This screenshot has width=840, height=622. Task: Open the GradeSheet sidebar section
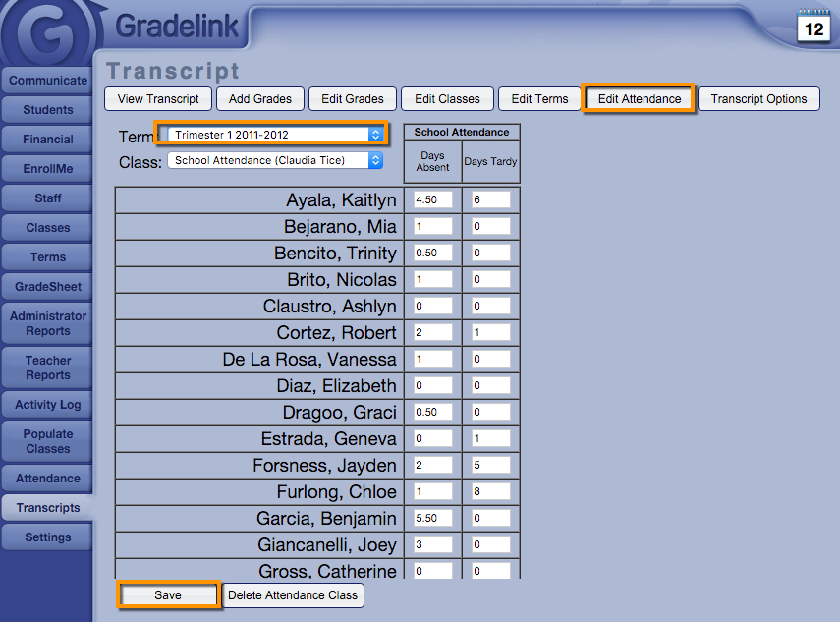click(x=48, y=287)
